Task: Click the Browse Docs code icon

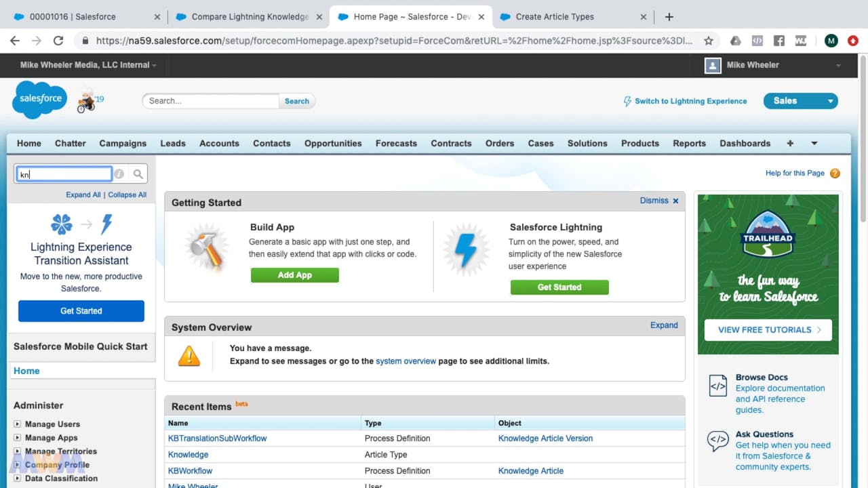Action: pos(717,386)
